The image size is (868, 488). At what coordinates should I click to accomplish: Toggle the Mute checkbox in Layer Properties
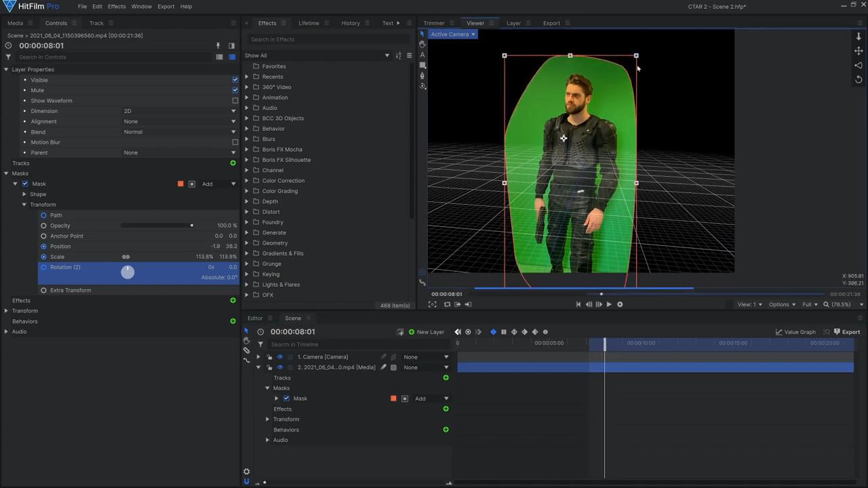(x=235, y=90)
